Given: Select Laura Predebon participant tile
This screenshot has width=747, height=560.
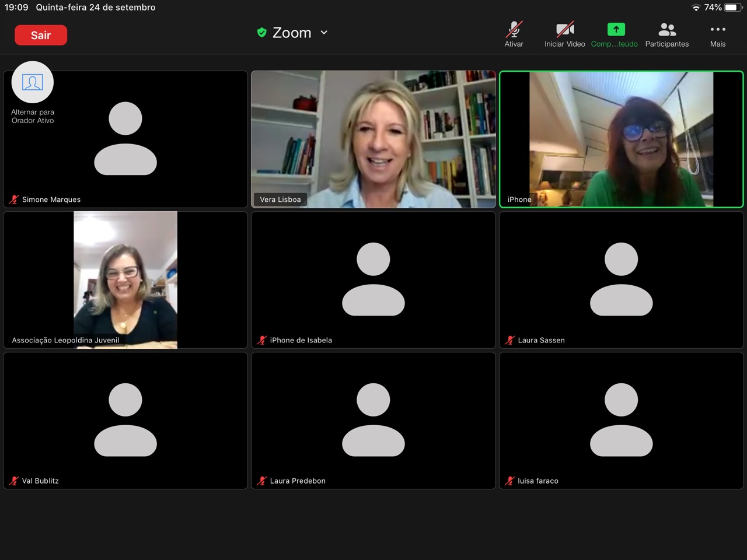Looking at the screenshot, I should click(373, 421).
